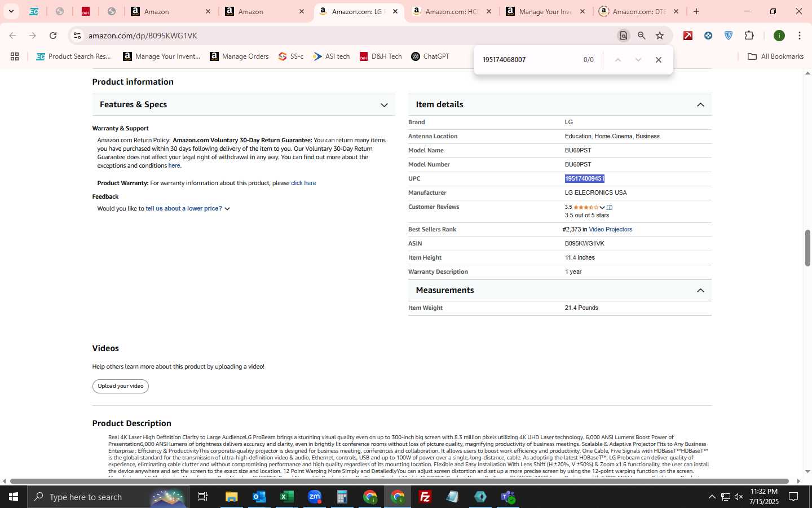Close the find bar

658,60
